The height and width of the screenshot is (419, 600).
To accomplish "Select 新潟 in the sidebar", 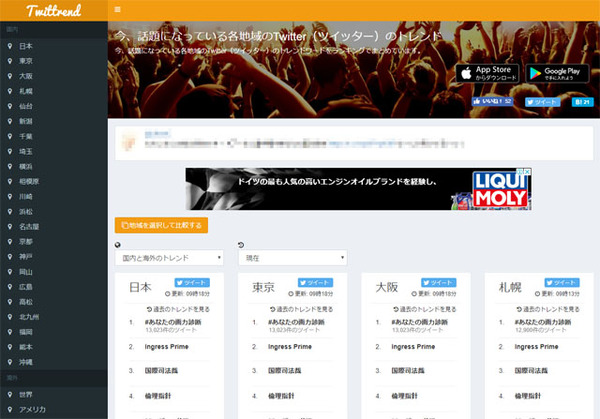I will pyautogui.click(x=26, y=121).
